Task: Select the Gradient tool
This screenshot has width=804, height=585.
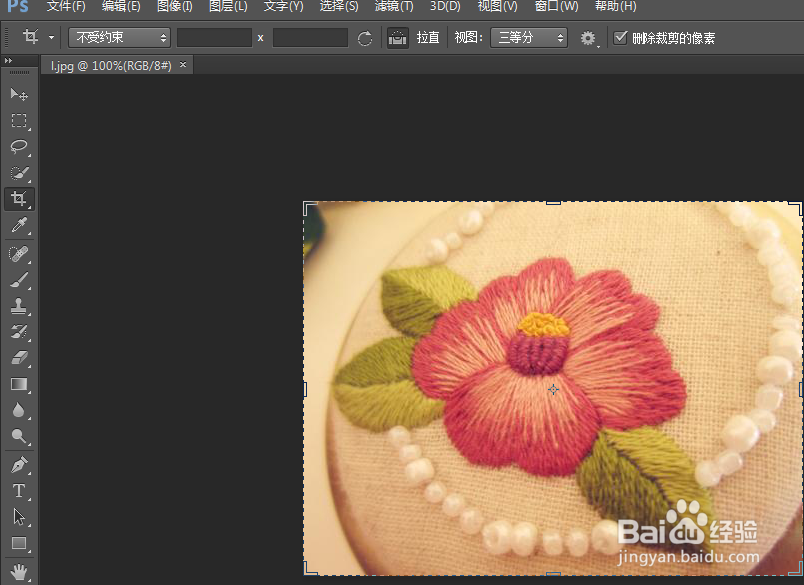Action: point(19,384)
